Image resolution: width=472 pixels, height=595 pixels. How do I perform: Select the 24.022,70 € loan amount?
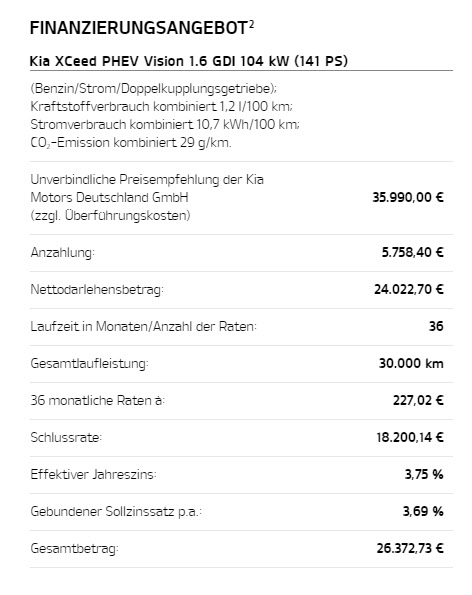409,289
